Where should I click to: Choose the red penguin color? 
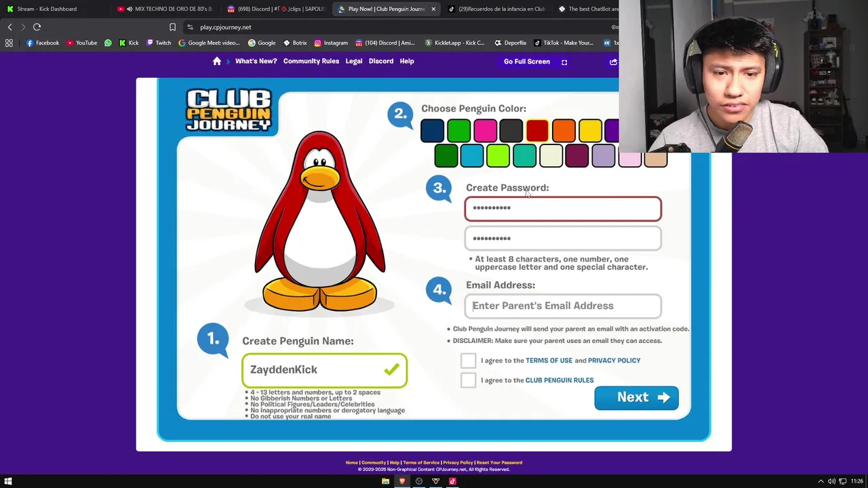point(537,131)
